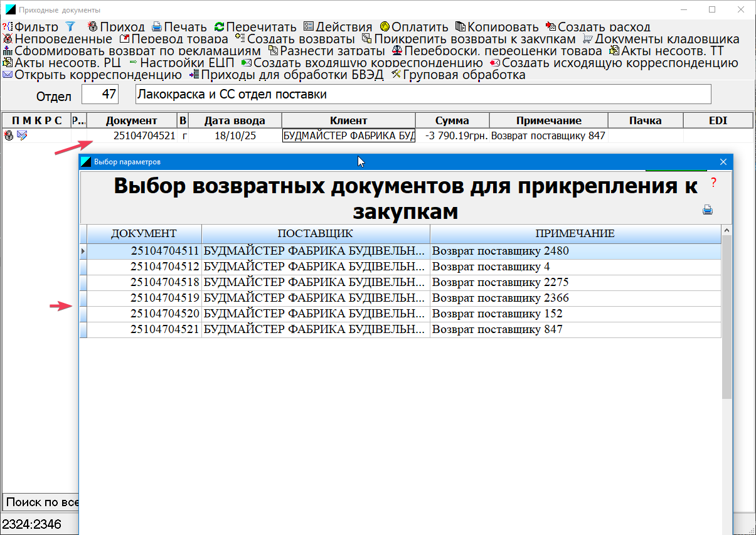Click the status icon left of the envelope in main grid row

pyautogui.click(x=9, y=135)
